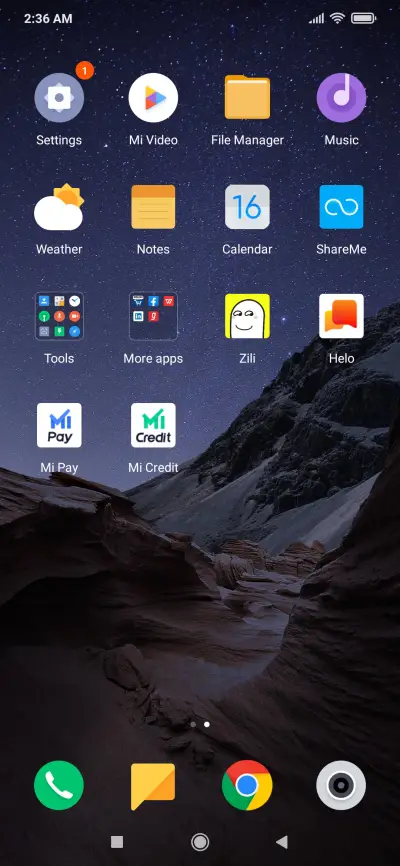Launch the ShareMe app
400x866 pixels.
341,207
